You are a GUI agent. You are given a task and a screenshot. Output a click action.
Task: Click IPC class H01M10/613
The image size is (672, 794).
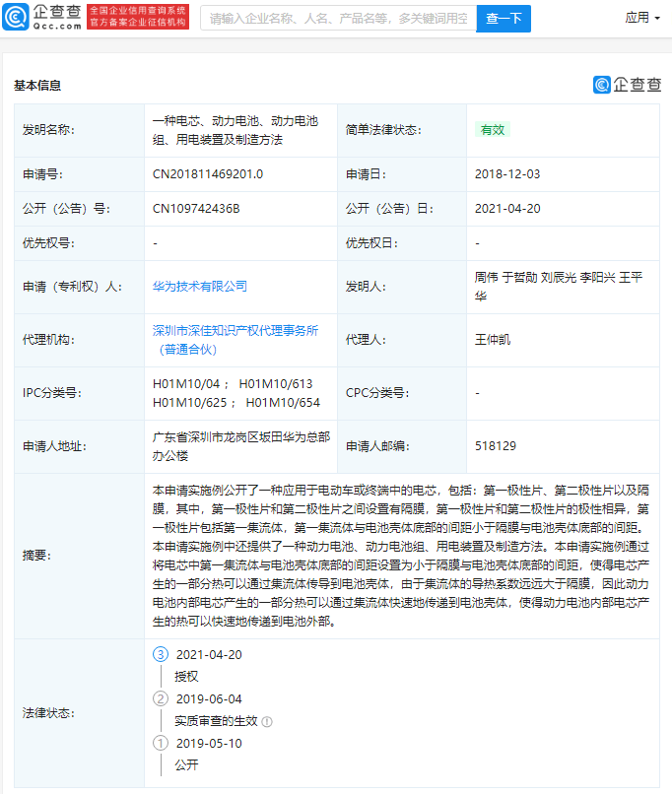point(276,384)
